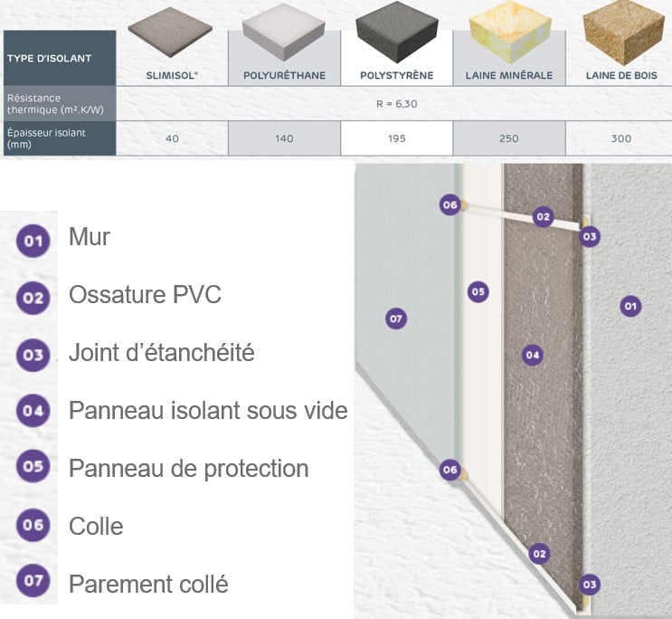Screen dimensions: 672x619
Task: Select the 40 mm thickness cell for Slimisol
Action: 172,138
